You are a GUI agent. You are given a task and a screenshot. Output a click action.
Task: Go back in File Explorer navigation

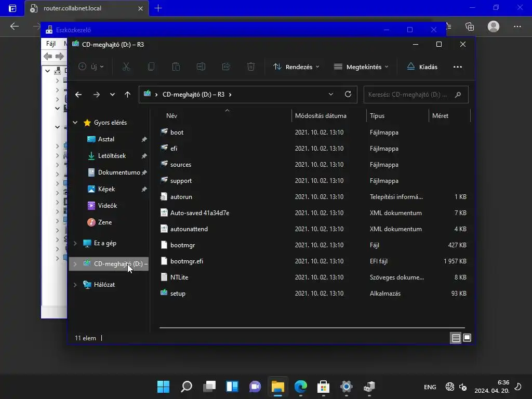(78, 95)
